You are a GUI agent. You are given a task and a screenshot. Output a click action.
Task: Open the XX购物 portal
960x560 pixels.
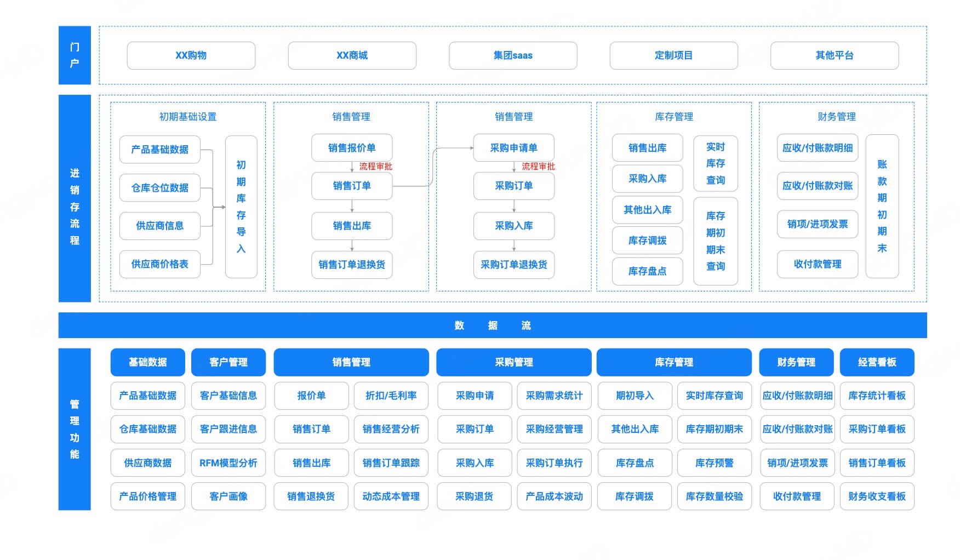tap(191, 55)
